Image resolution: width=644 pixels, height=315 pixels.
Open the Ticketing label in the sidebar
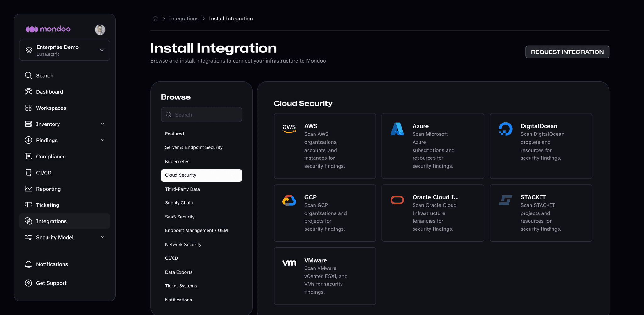(x=47, y=205)
